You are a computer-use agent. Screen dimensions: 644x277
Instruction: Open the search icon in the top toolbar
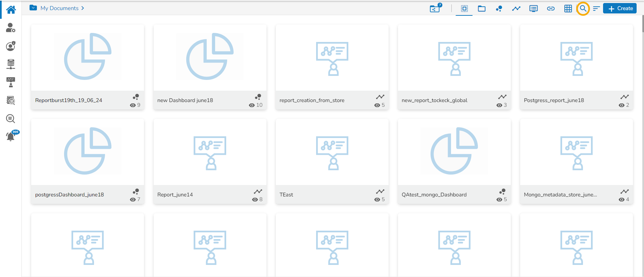[583, 8]
